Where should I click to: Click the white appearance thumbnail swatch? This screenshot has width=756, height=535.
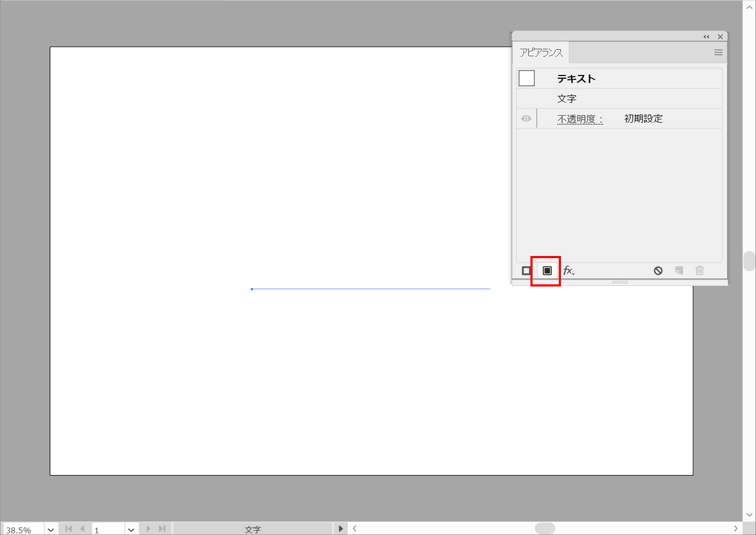tap(527, 78)
